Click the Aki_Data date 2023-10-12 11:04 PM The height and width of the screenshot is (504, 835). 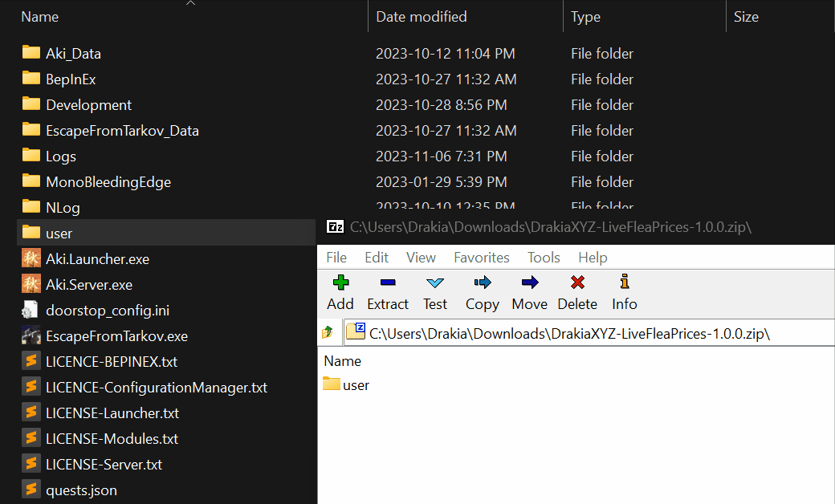point(445,53)
